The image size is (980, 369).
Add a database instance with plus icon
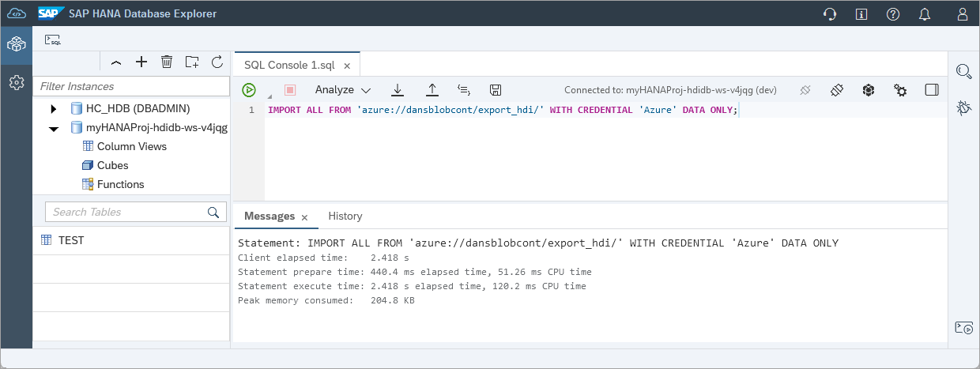(x=141, y=62)
